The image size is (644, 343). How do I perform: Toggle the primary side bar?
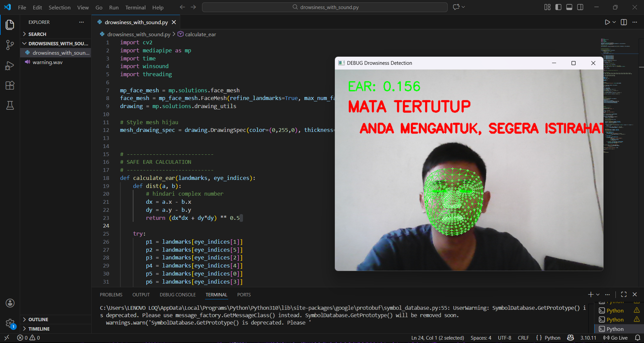(558, 7)
